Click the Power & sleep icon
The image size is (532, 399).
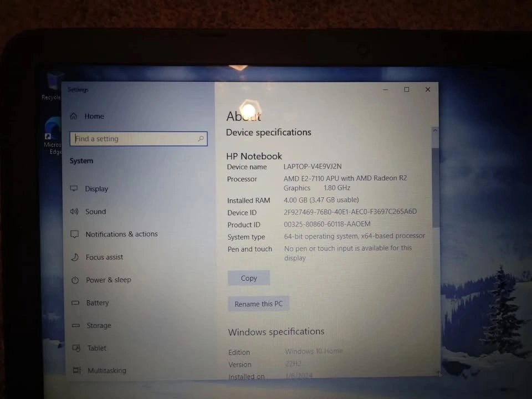click(x=75, y=280)
